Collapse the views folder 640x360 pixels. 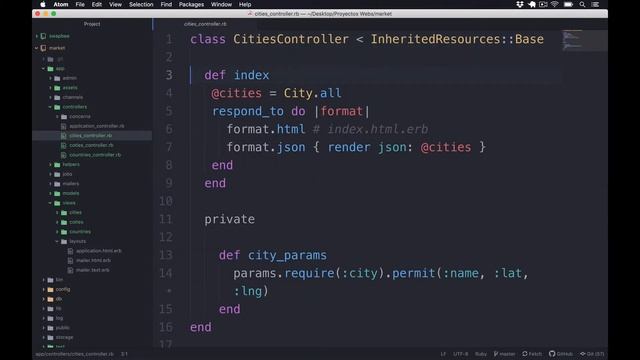pos(51,203)
